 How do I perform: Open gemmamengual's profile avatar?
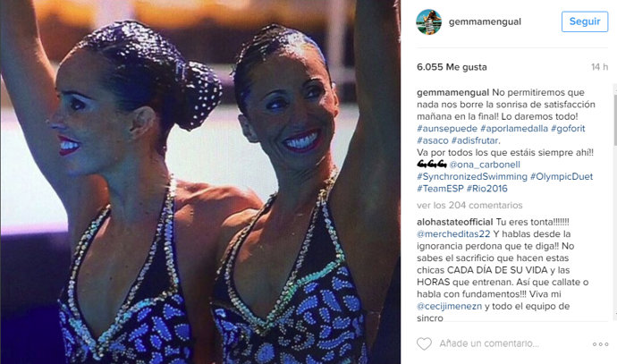click(x=428, y=22)
